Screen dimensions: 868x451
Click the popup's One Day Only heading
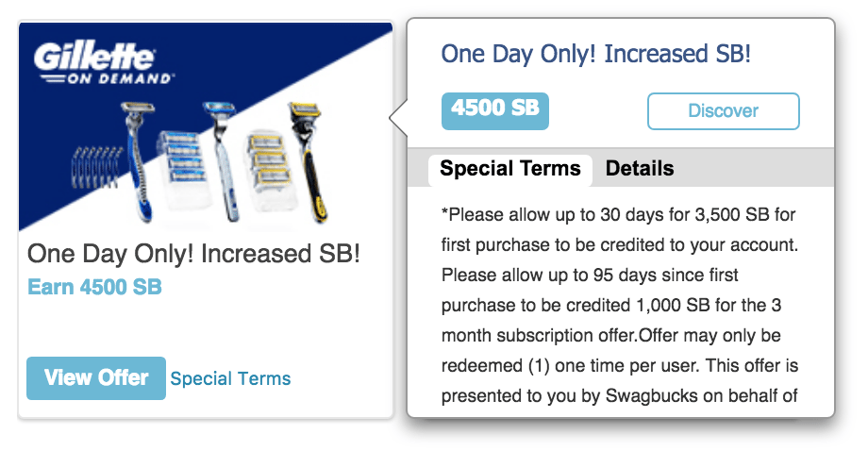595,54
